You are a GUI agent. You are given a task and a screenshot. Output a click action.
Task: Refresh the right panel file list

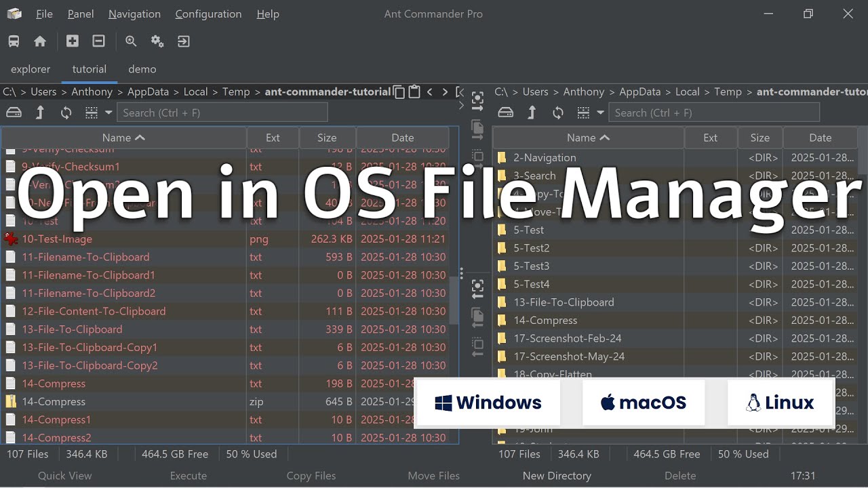coord(557,113)
